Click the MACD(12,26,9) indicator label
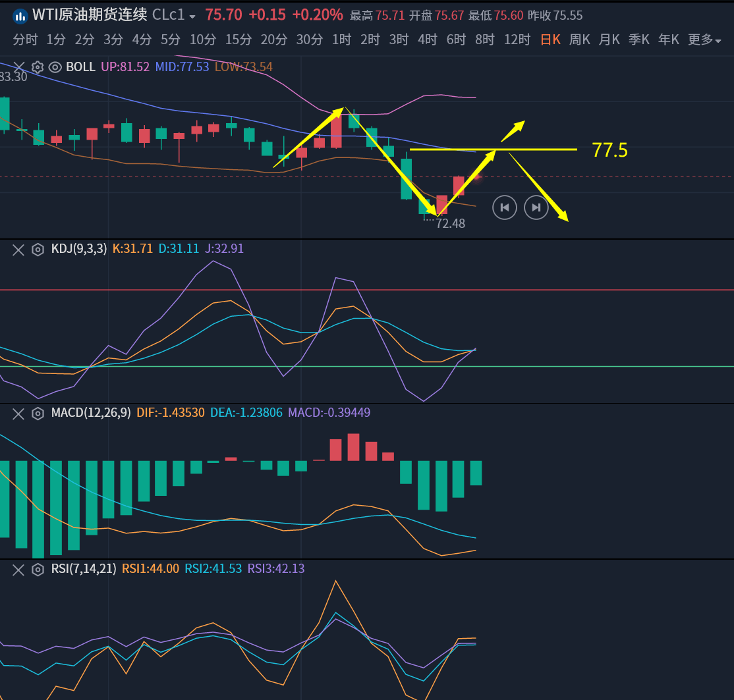Screen dimensions: 734x700 (91, 413)
